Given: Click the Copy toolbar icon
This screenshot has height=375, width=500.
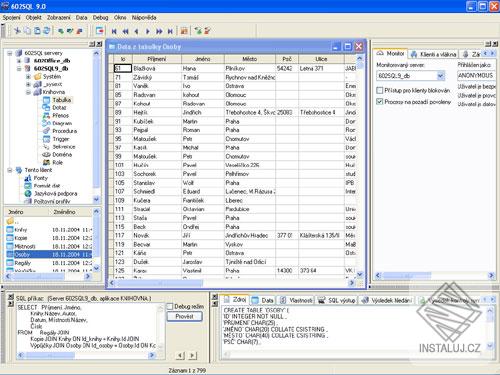Looking at the screenshot, I should click(x=27, y=31).
